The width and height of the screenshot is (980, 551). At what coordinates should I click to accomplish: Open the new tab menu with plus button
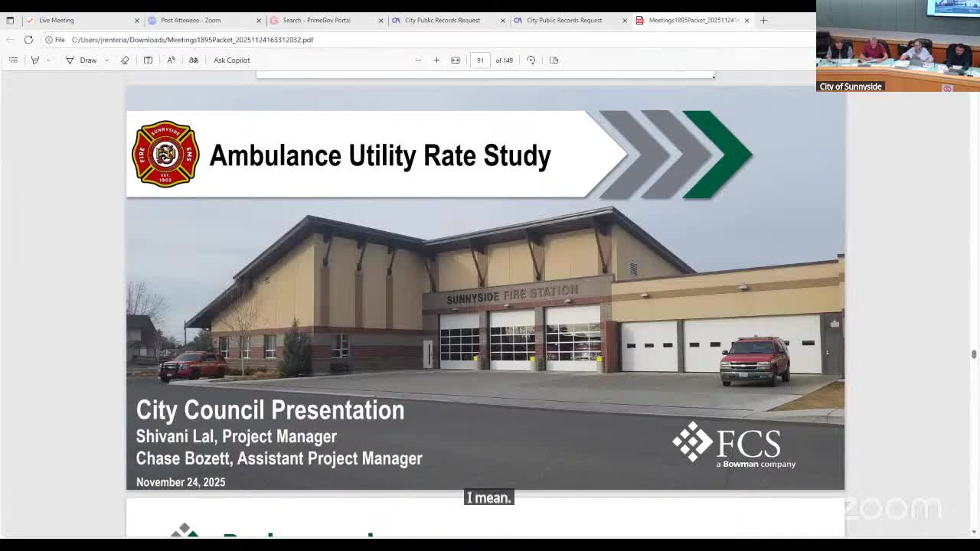tap(763, 21)
